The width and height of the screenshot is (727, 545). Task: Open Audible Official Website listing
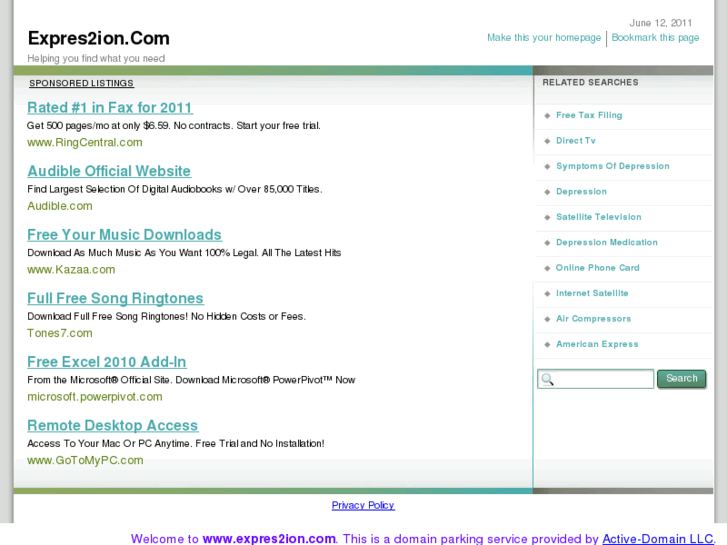(x=109, y=171)
